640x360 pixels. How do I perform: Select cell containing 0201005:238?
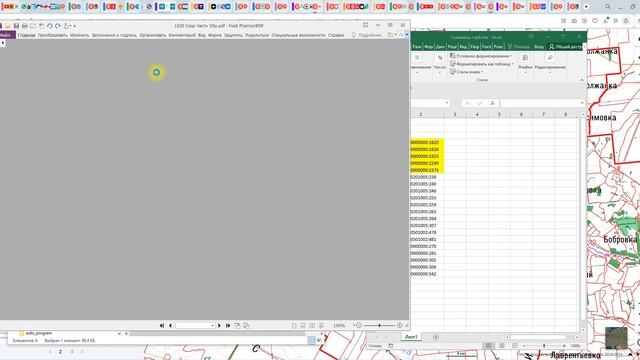(x=427, y=177)
